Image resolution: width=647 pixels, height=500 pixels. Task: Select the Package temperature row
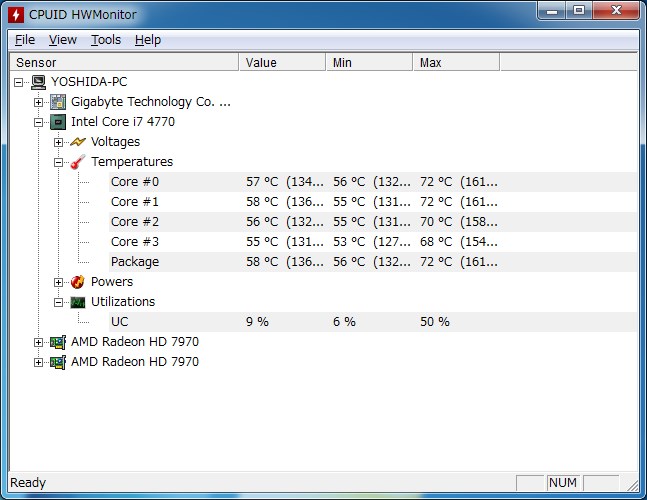(x=372, y=262)
